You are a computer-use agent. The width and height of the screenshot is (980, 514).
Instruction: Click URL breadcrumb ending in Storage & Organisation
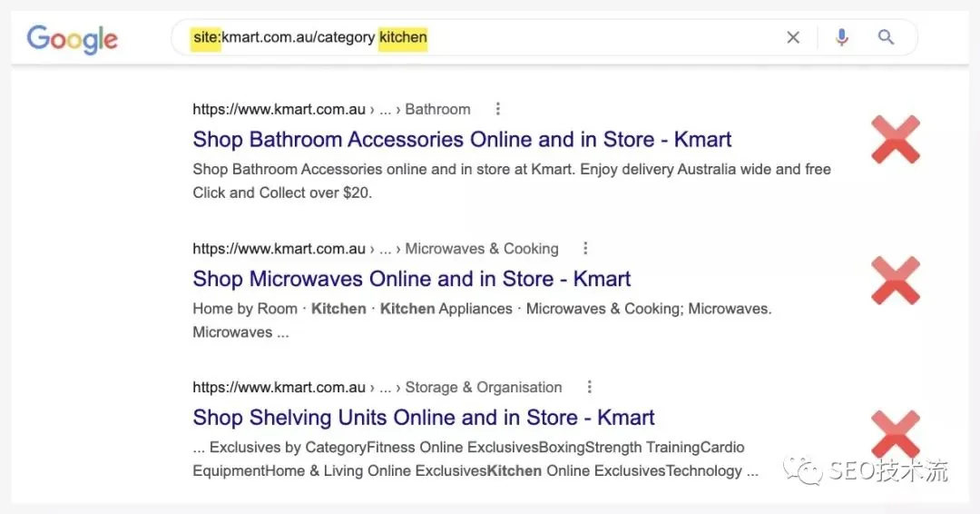click(377, 387)
